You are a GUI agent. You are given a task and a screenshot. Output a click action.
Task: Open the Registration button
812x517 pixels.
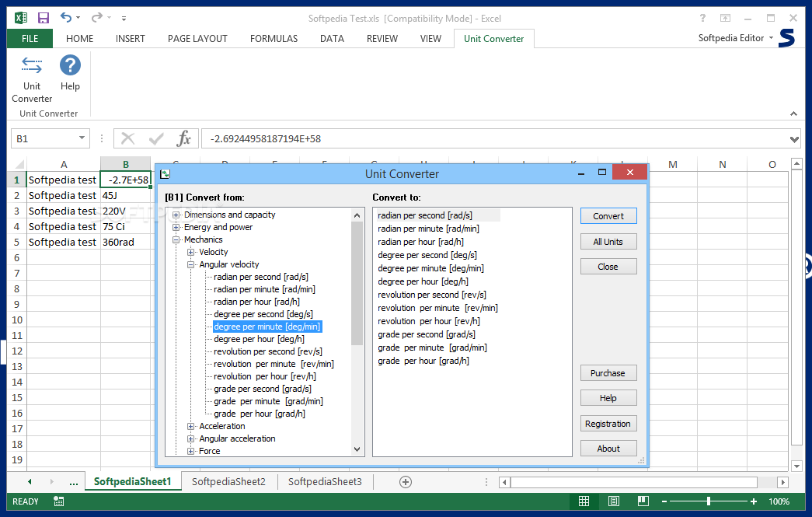click(608, 423)
